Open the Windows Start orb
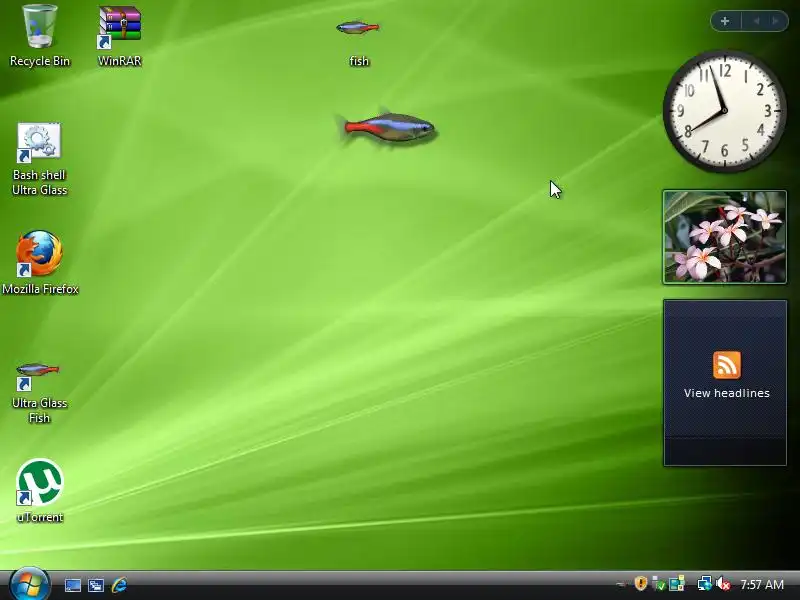 (x=29, y=584)
